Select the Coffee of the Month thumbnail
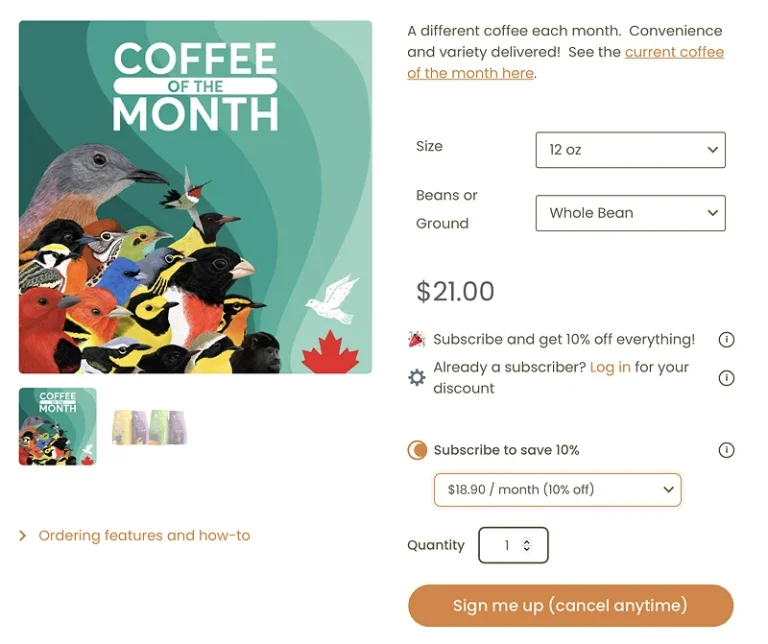This screenshot has width=768, height=644. [58, 427]
